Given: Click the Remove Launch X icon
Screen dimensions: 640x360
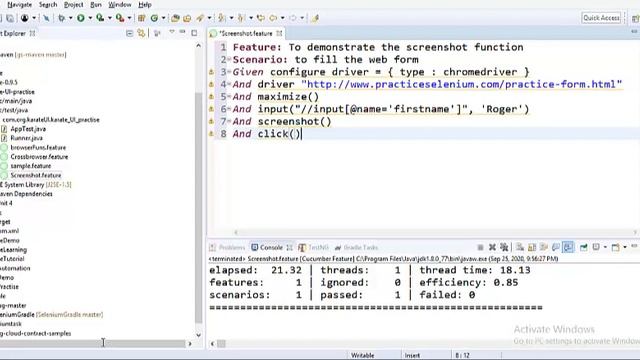Looking at the screenshot, I should [492, 247].
